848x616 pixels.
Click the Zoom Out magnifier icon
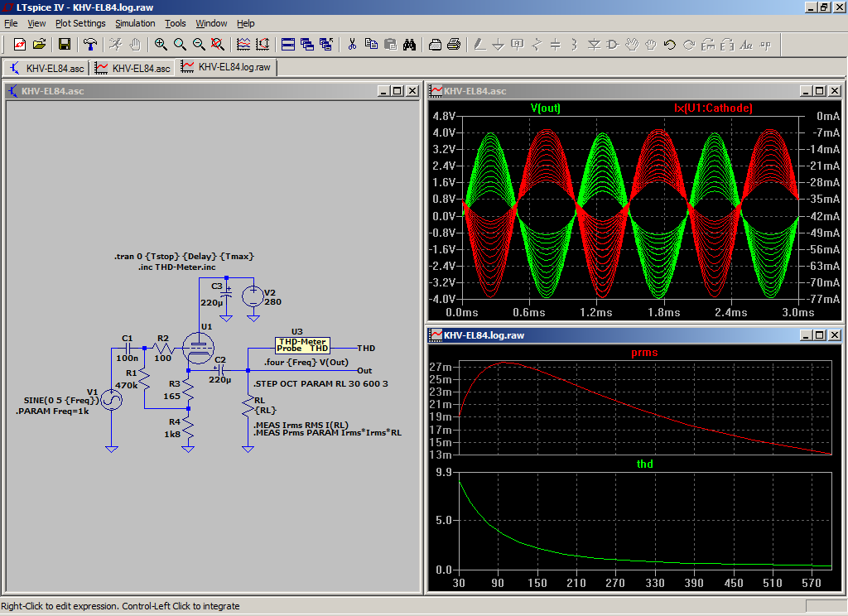(199, 45)
